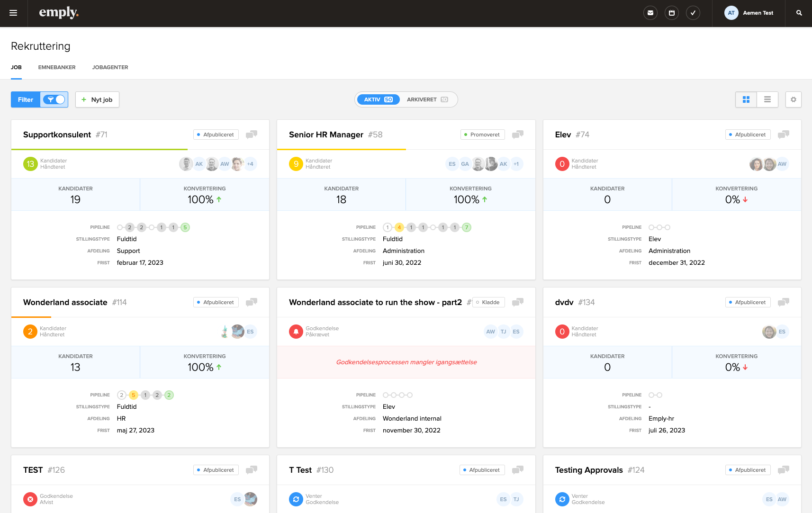Open the checkmark tasks icon
This screenshot has height=513, width=812.
[x=693, y=13]
